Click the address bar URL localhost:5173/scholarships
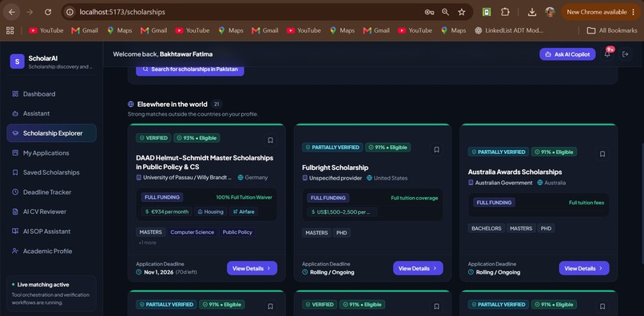This screenshot has height=316, width=644. pyautogui.click(x=122, y=12)
